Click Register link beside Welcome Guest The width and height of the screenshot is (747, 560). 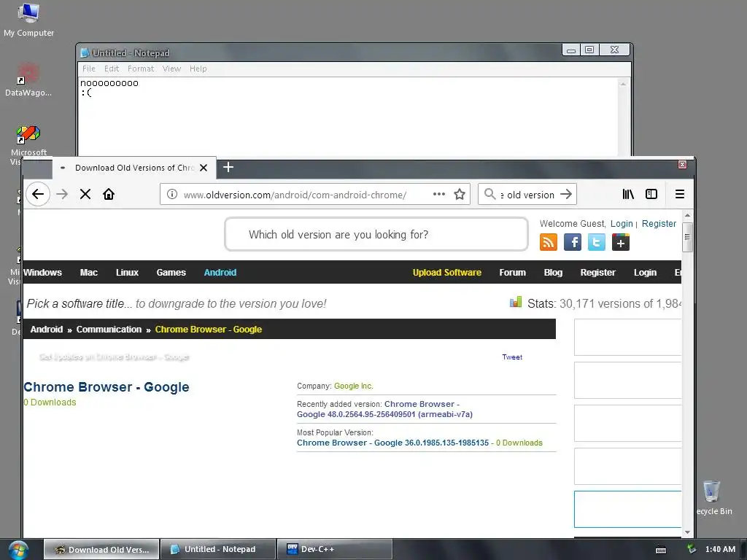[659, 224]
